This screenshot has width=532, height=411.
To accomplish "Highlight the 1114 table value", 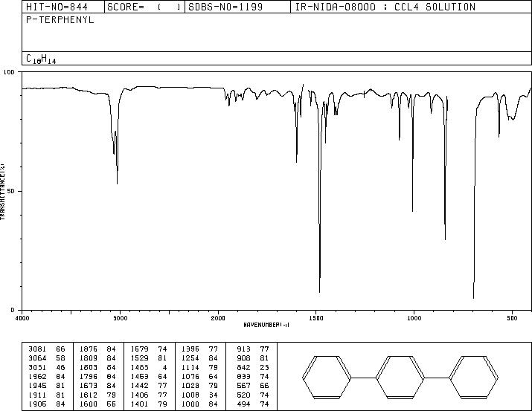I will click(190, 367).
